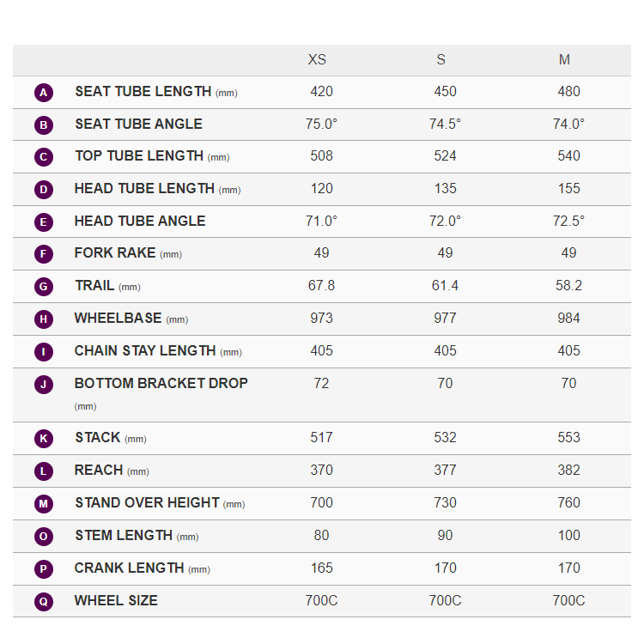Select the S size column header
Viewport: 644px width, 644px height.
[x=440, y=60]
